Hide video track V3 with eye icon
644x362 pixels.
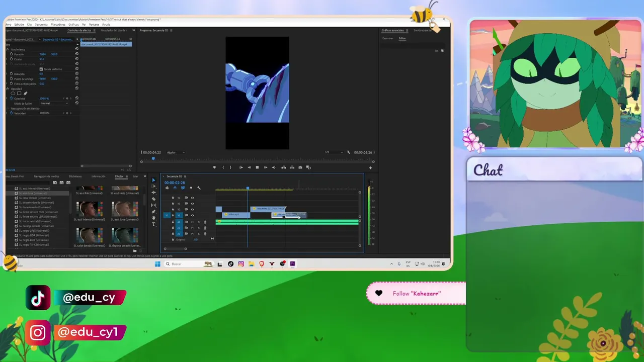pos(192,204)
